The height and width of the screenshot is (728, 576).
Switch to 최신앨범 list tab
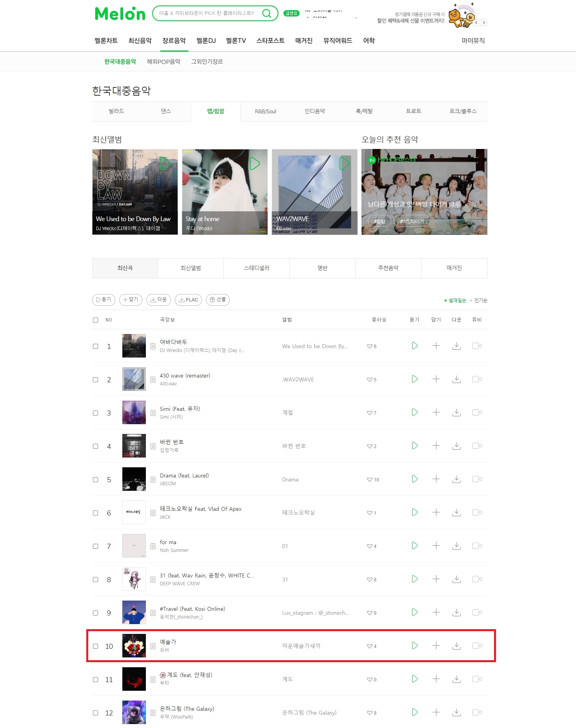coord(191,268)
